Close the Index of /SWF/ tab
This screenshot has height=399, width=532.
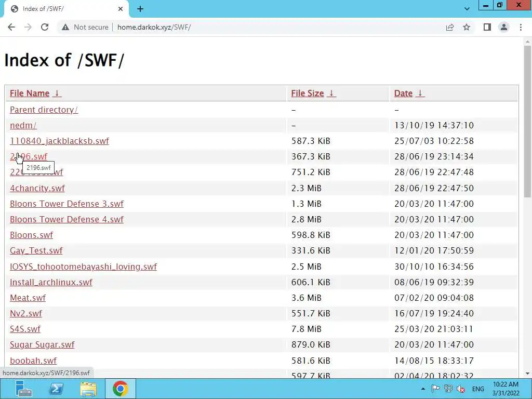coord(121,9)
